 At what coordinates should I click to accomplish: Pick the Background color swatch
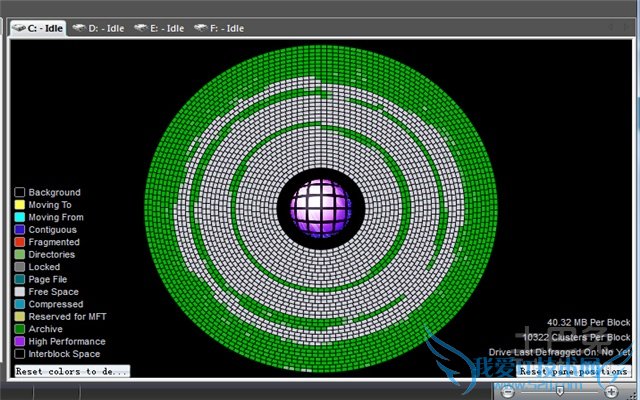tap(19, 193)
